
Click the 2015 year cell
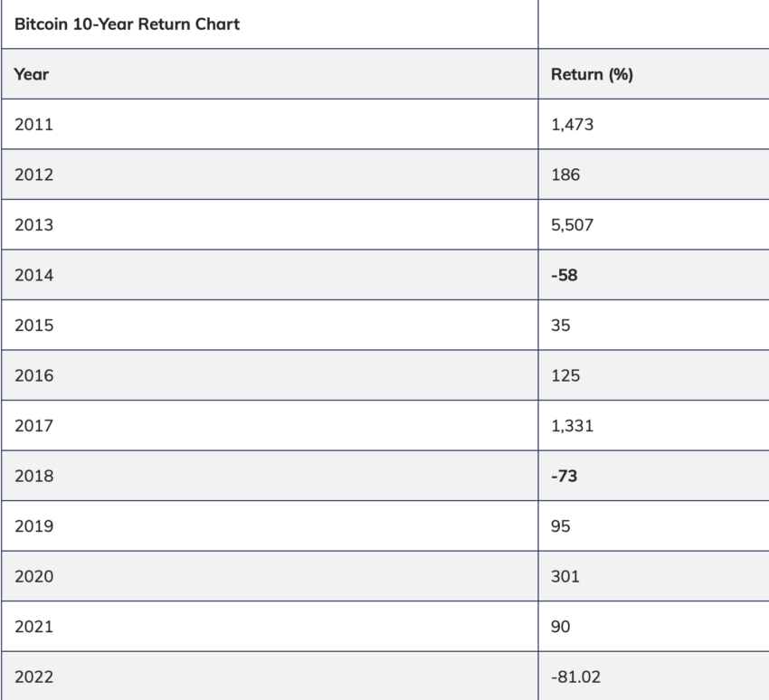click(33, 326)
